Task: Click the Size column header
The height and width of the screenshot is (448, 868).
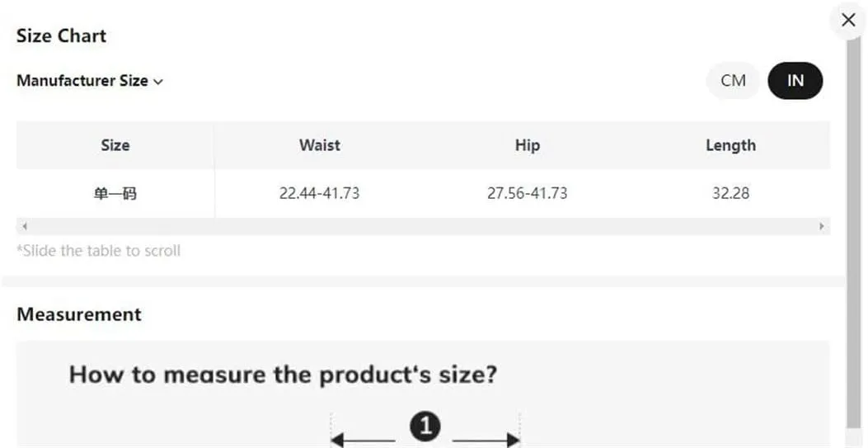Action: coord(115,145)
